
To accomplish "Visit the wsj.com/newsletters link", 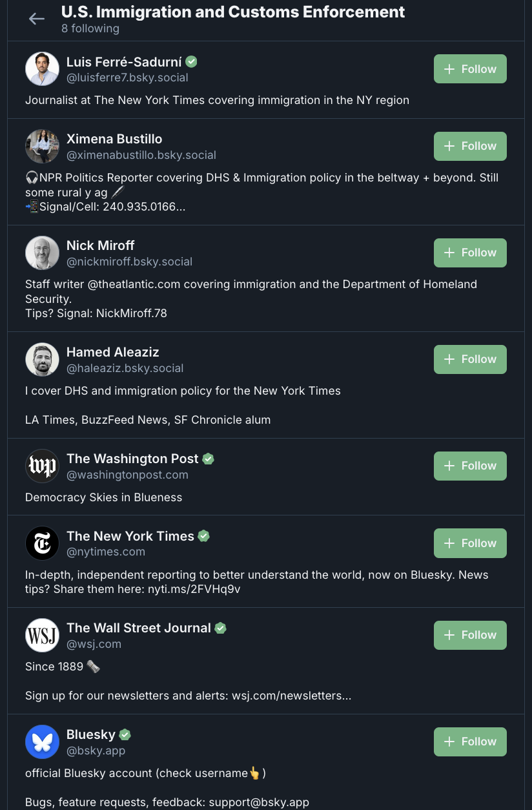I will point(290,696).
